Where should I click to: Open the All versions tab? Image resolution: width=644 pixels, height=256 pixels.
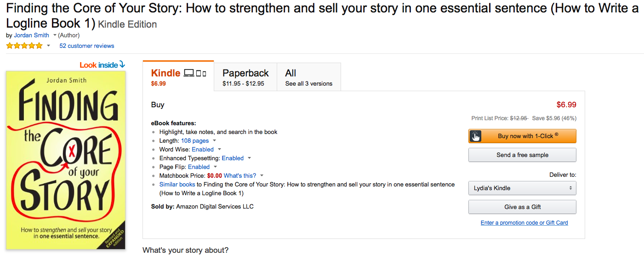(308, 77)
